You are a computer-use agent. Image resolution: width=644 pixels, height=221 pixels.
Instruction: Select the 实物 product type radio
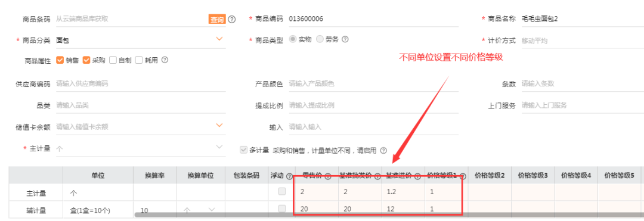coord(293,39)
